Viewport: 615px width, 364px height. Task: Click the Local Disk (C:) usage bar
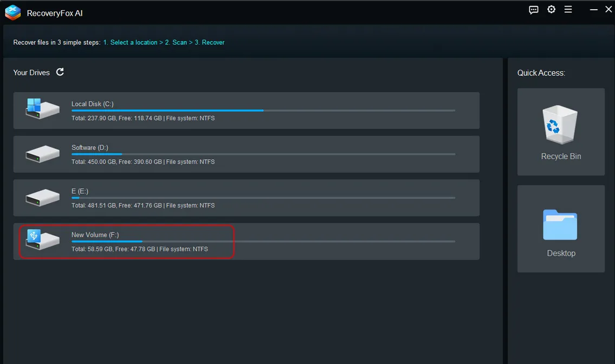click(263, 110)
